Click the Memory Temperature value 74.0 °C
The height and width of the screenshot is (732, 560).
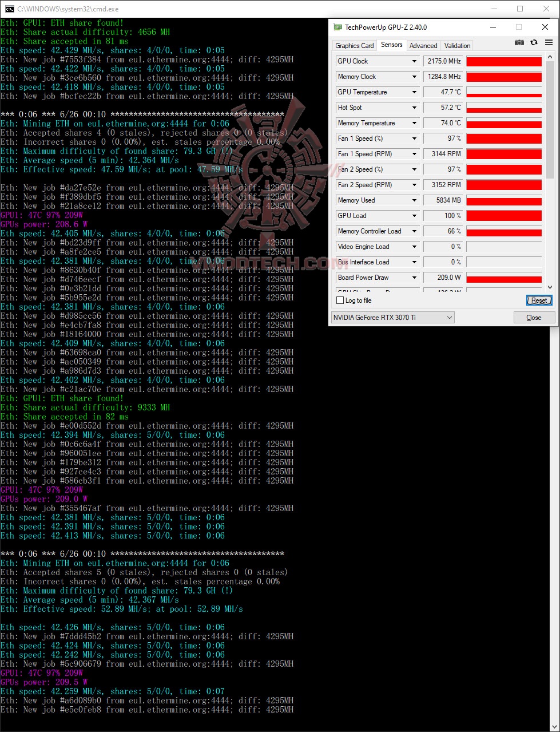point(443,123)
